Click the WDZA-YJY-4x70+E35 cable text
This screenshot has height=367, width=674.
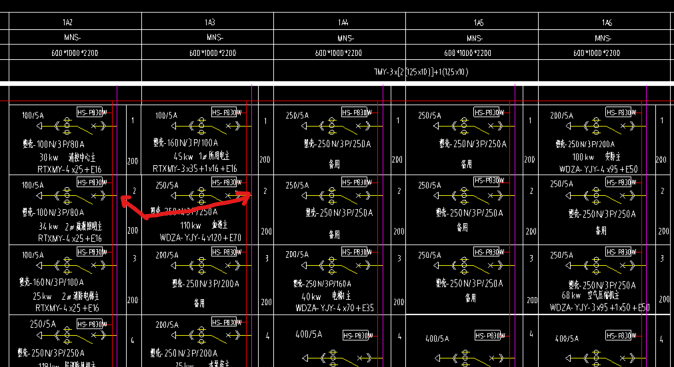(334, 308)
